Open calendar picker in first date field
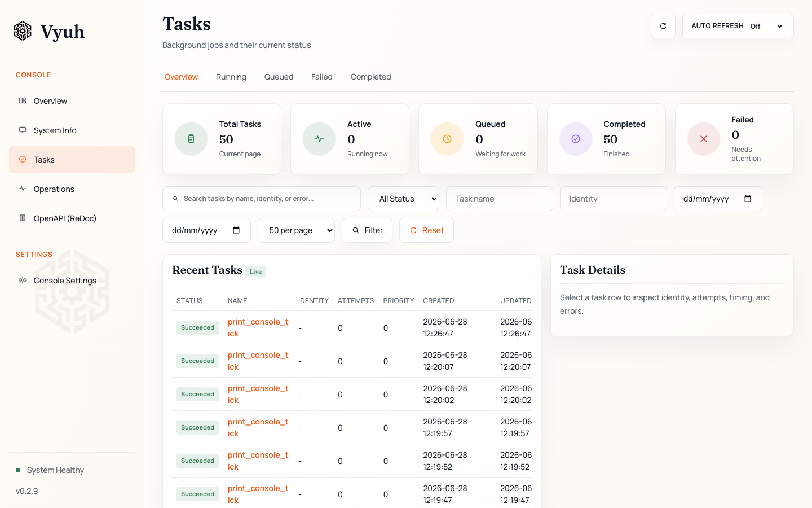812x508 pixels. pos(748,199)
